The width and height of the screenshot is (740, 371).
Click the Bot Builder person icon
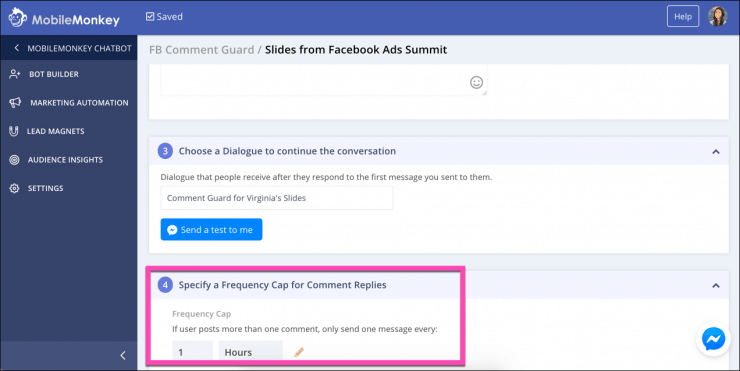(15, 74)
